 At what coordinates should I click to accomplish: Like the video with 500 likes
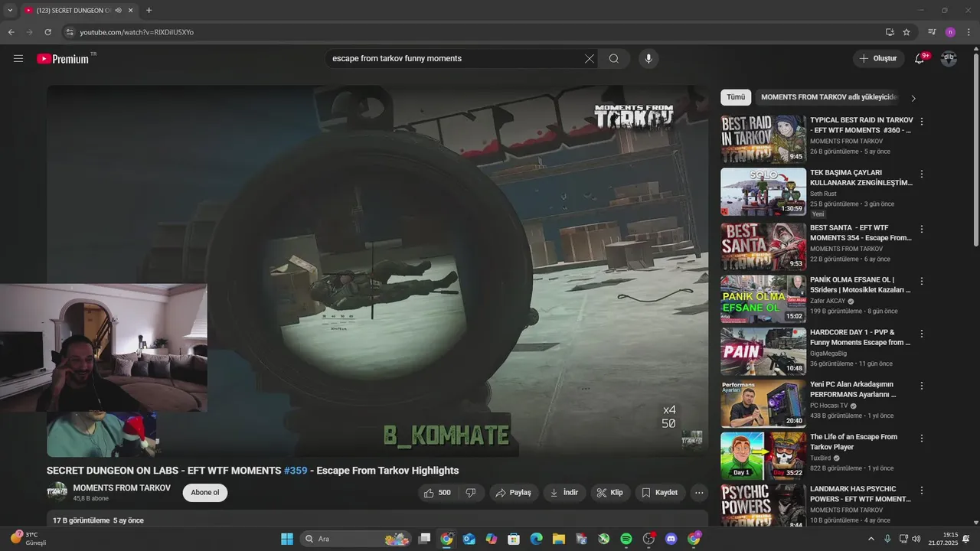coord(438,493)
